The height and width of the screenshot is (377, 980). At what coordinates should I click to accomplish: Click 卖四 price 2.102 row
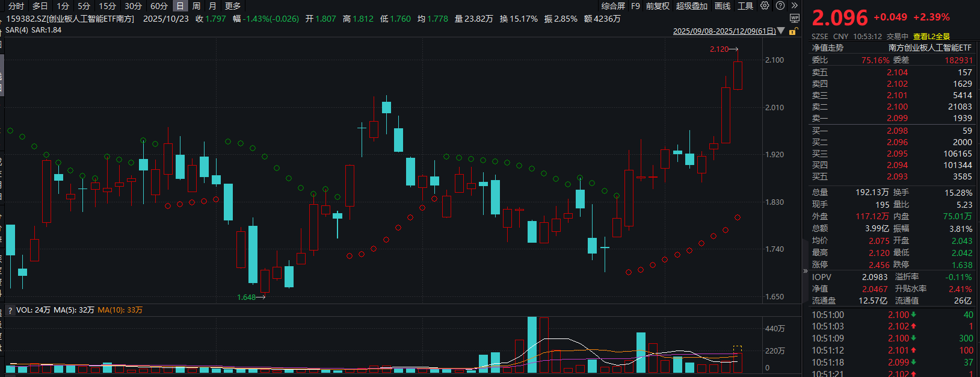892,84
